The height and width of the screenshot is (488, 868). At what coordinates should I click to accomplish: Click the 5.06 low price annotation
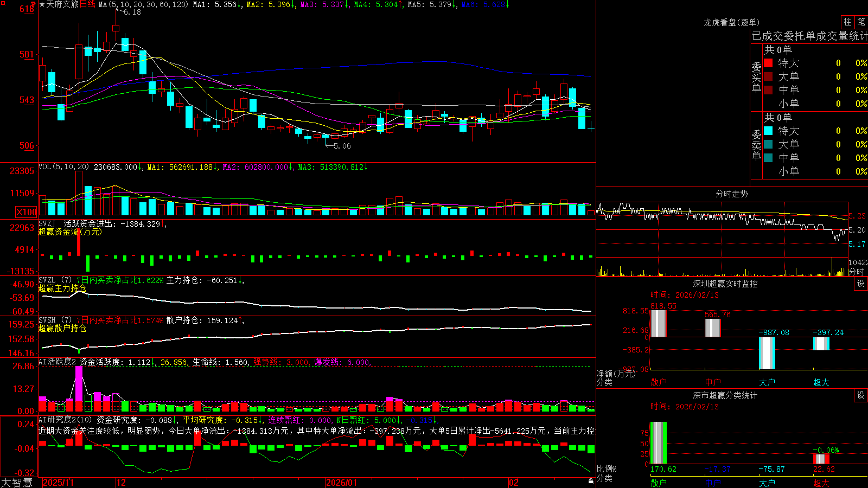tap(342, 146)
